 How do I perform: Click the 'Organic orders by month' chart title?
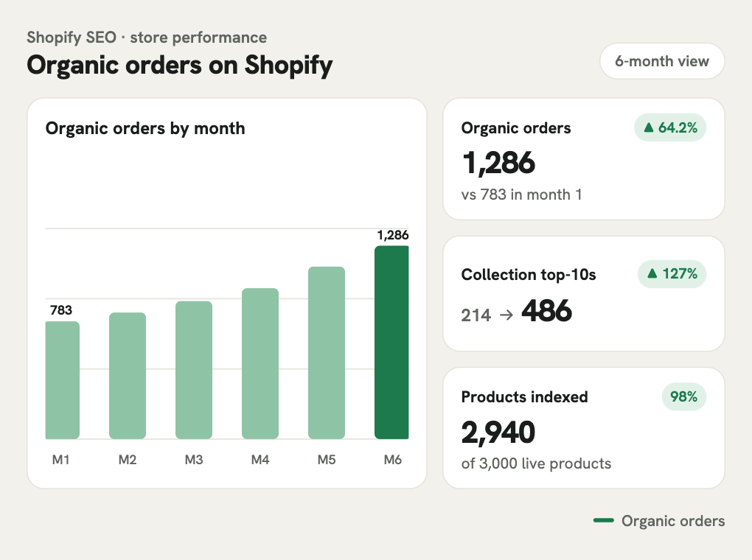pyautogui.click(x=145, y=128)
